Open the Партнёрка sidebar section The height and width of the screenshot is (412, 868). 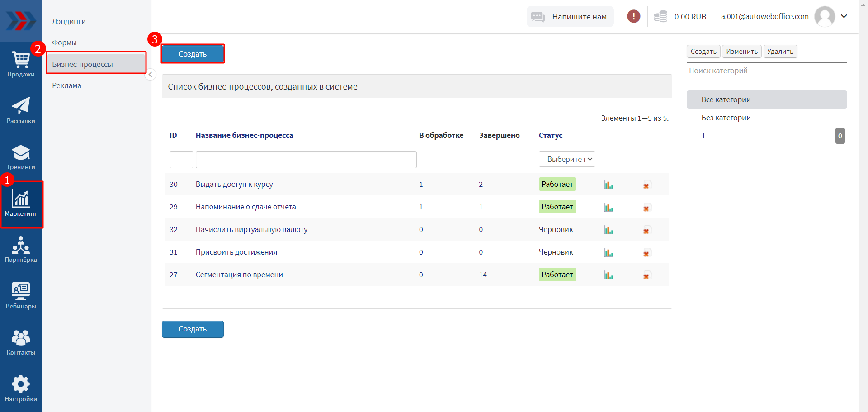[x=21, y=250]
